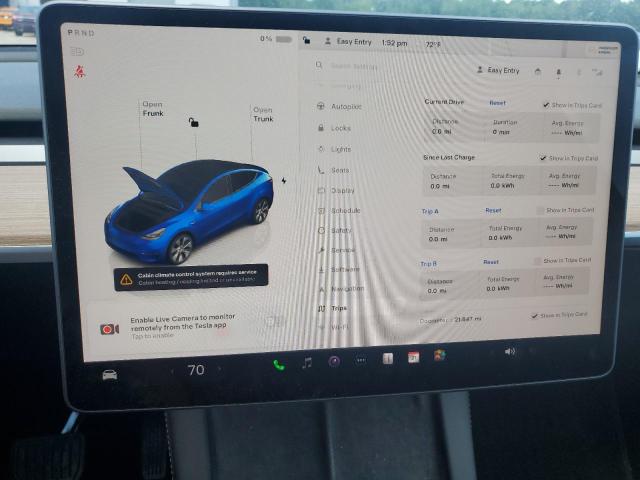Screen dimensions: 640x480
Task: Open Software settings
Action: tap(339, 269)
